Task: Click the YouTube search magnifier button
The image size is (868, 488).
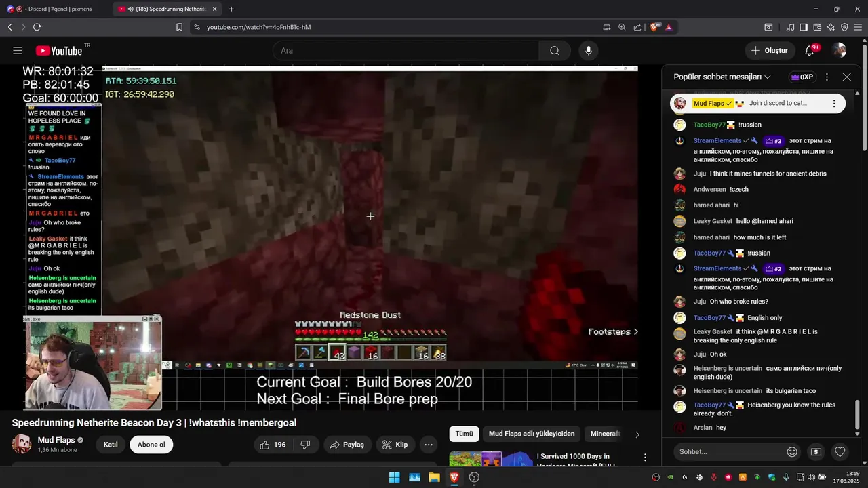Action: [x=555, y=51]
